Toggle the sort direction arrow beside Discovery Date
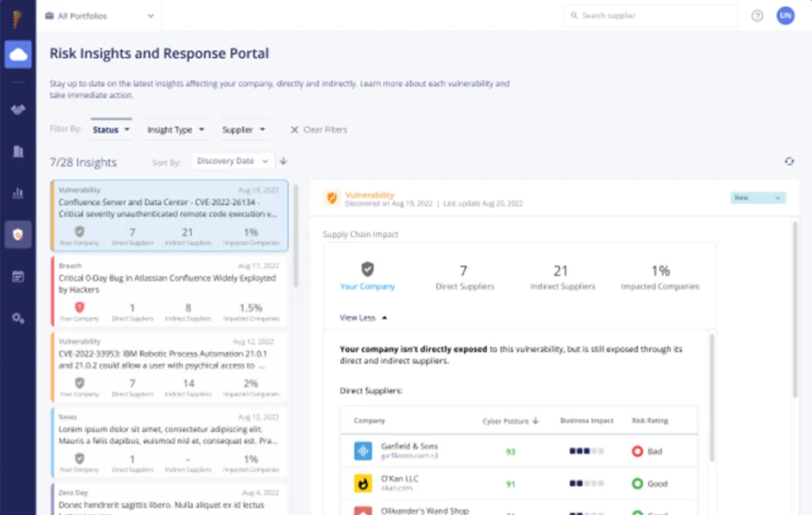The width and height of the screenshot is (812, 515). coord(283,161)
